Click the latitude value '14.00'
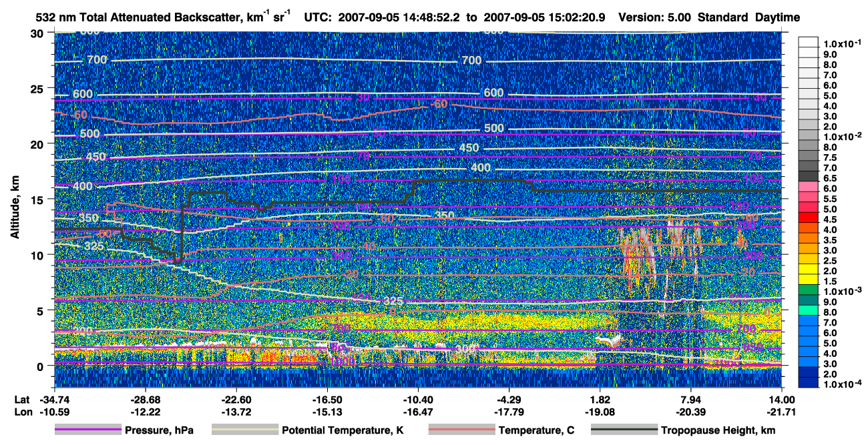Image resolution: width=868 pixels, height=445 pixels. (782, 399)
